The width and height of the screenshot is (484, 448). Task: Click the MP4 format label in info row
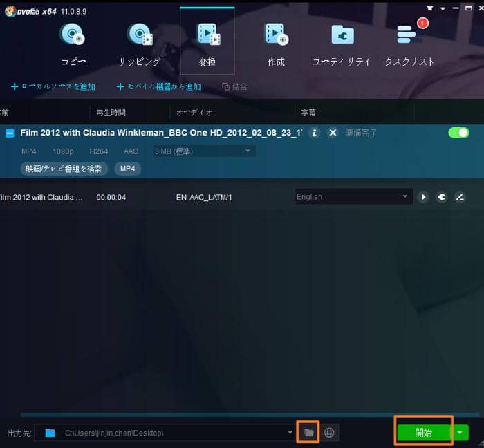click(29, 151)
